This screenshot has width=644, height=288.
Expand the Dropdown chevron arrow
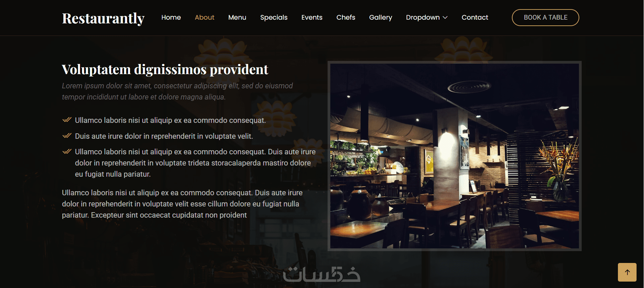pyautogui.click(x=445, y=18)
